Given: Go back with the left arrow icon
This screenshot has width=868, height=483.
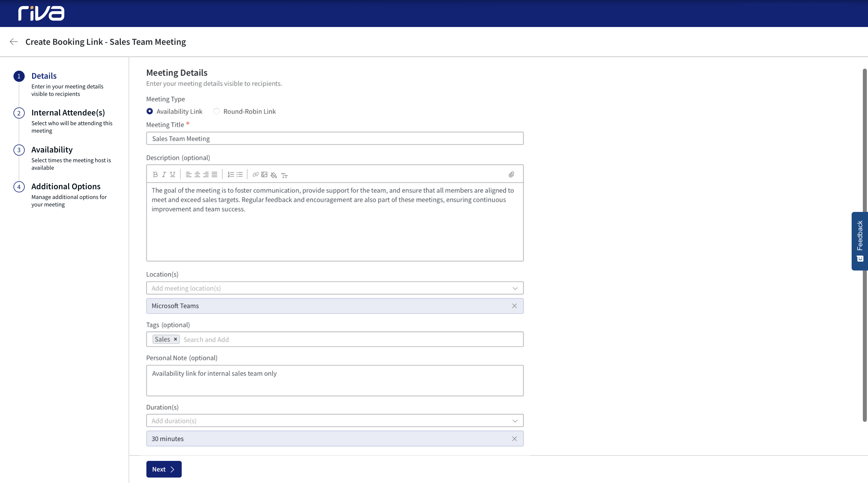Looking at the screenshot, I should [14, 41].
